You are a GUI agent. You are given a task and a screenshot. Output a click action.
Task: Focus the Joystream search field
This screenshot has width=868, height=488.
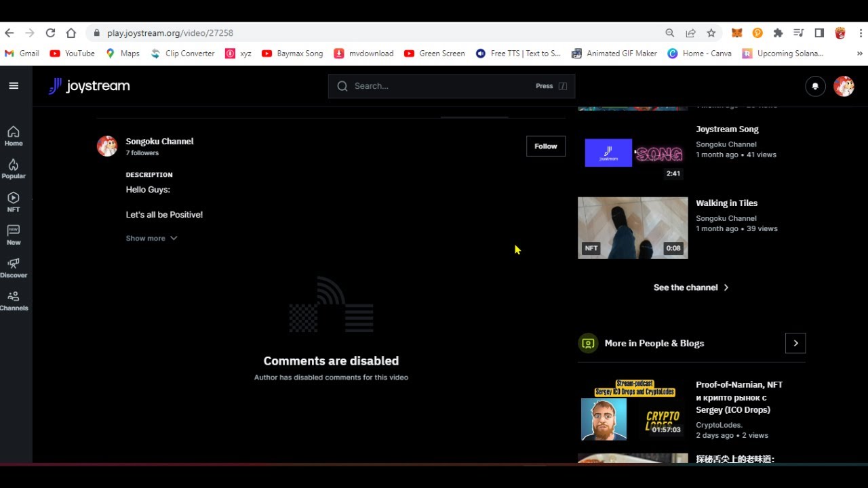click(x=452, y=86)
